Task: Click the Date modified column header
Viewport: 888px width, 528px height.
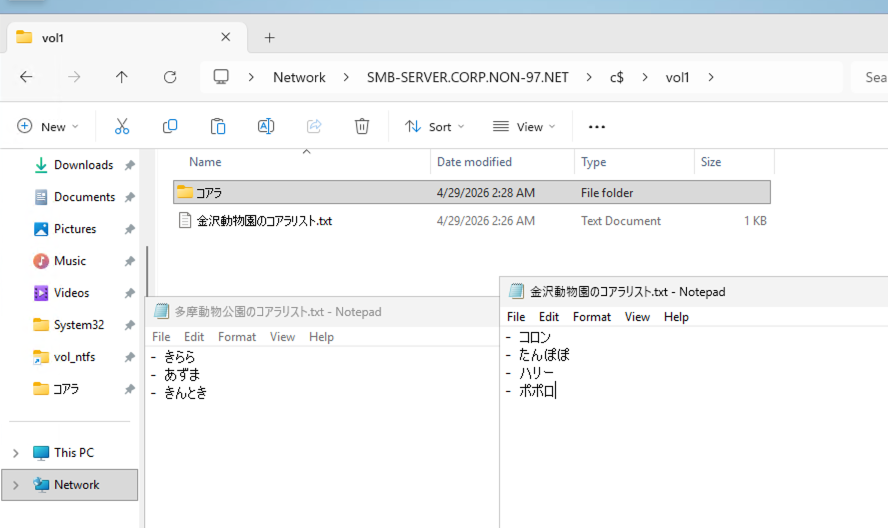Action: click(474, 162)
